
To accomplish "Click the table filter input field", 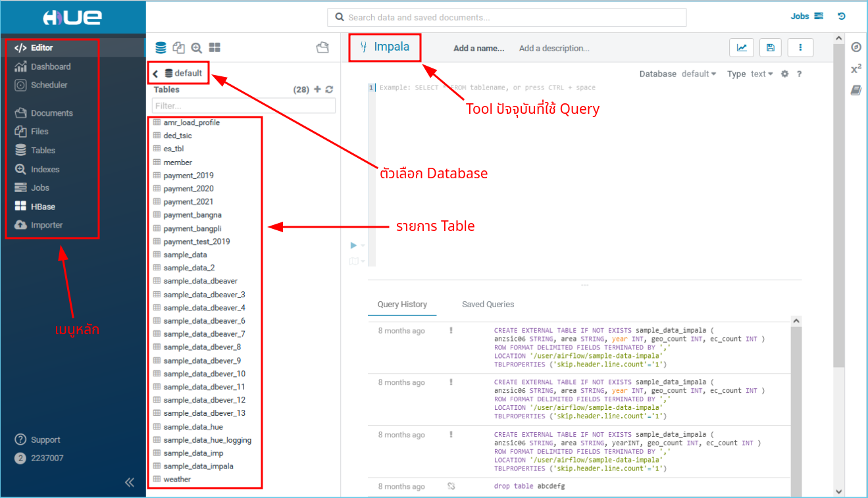I will (x=243, y=106).
